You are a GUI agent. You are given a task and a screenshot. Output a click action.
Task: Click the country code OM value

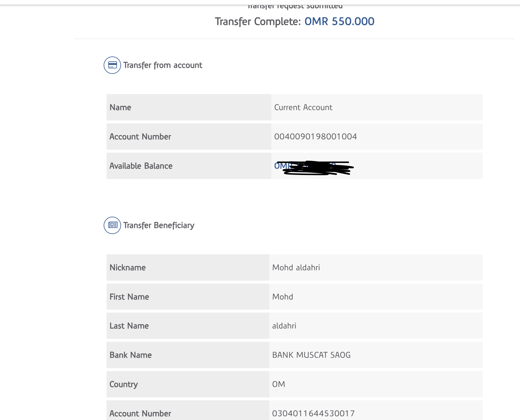[279, 384]
